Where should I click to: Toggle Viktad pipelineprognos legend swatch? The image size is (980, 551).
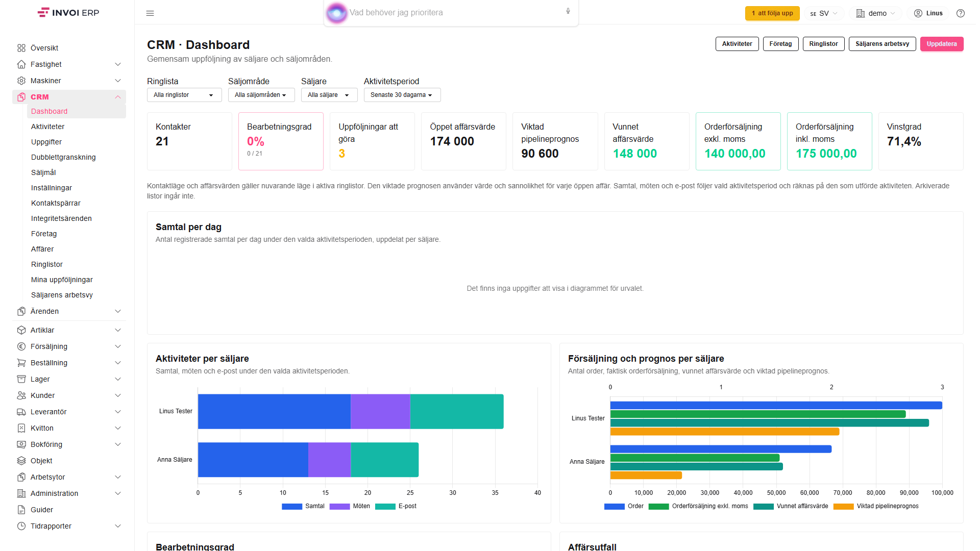coord(843,506)
